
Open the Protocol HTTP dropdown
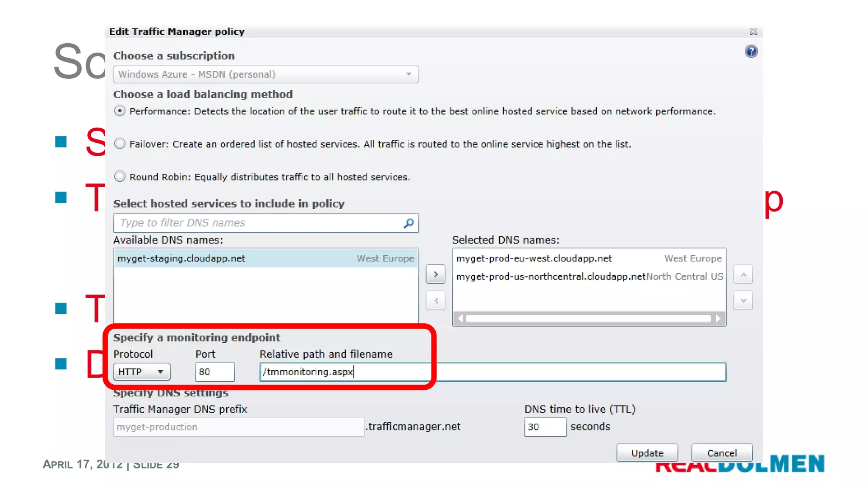click(x=142, y=372)
